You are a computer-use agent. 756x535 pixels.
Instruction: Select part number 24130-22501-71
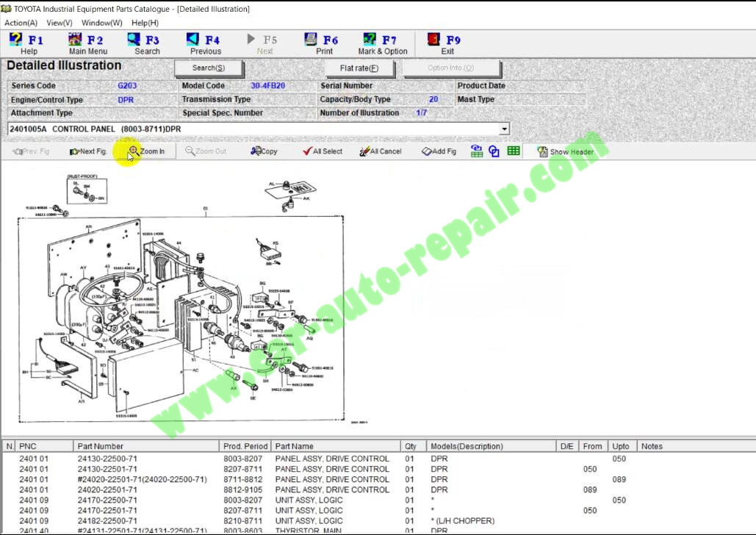[x=107, y=469]
